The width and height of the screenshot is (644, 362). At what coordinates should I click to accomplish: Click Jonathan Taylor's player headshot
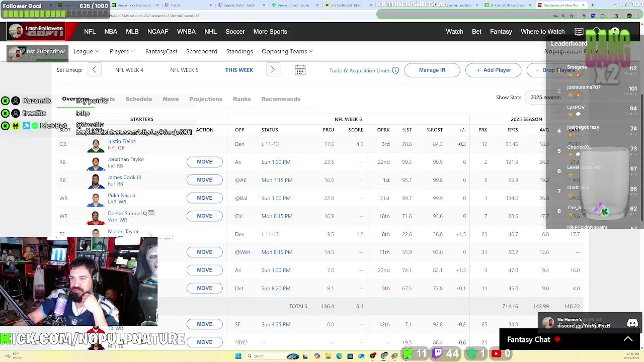tap(96, 163)
